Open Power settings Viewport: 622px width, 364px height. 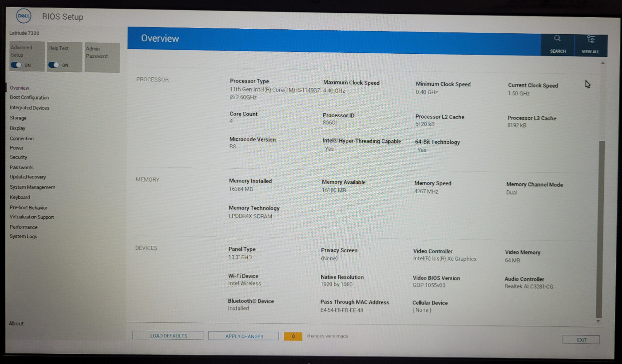(x=17, y=148)
